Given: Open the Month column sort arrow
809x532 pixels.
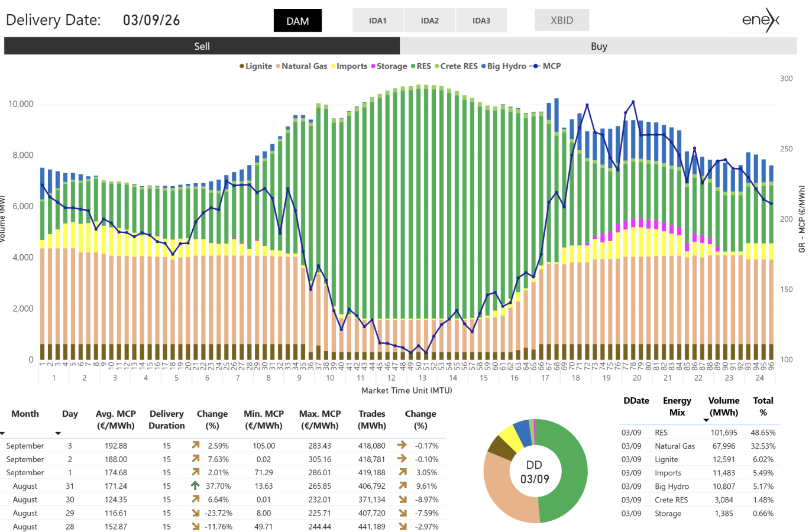Looking at the screenshot, I should [3, 433].
